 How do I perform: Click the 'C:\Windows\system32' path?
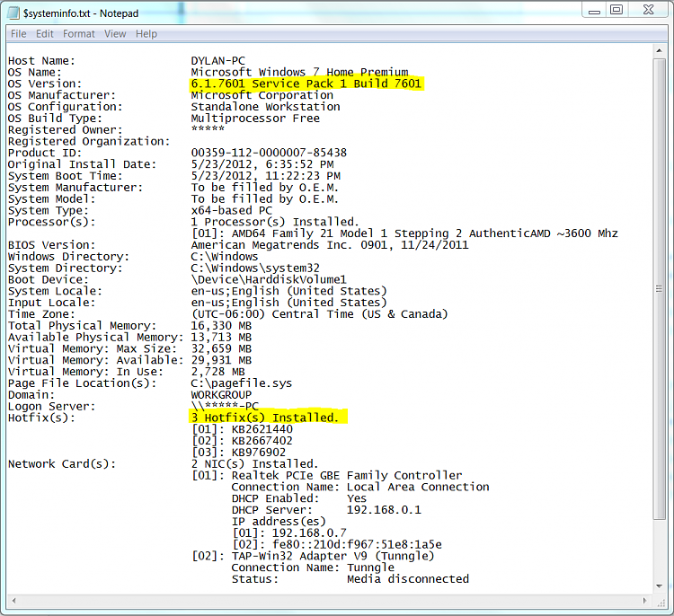(x=255, y=268)
